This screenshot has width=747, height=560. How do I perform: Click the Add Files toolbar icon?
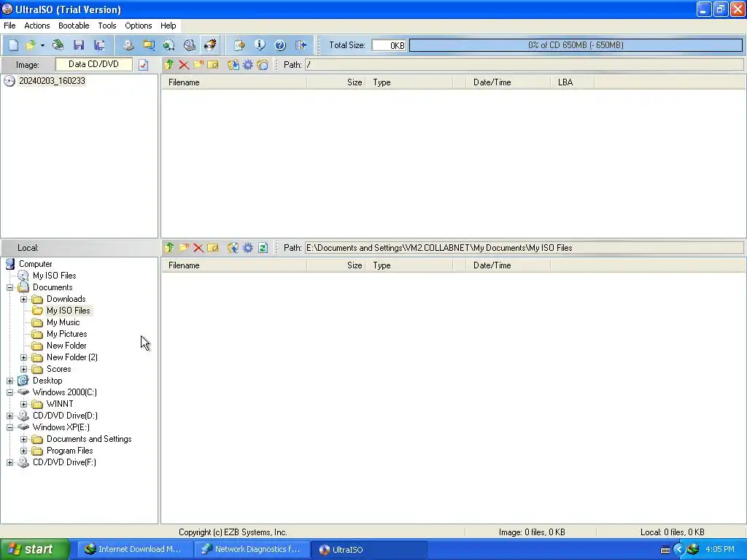(x=239, y=45)
